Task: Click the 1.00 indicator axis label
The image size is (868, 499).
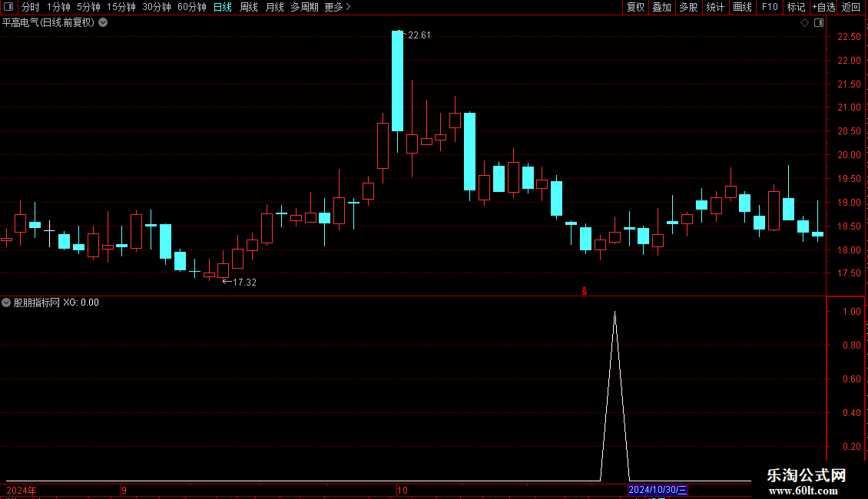Action: (x=851, y=312)
